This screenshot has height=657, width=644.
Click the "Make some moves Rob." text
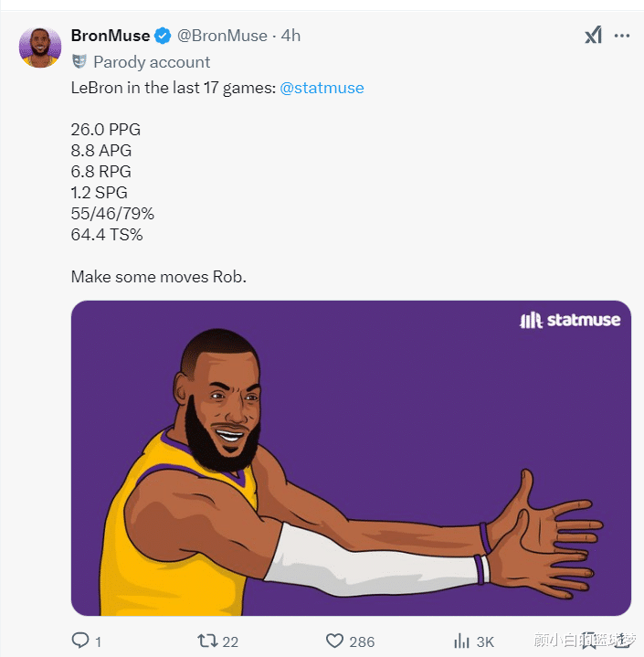[158, 276]
